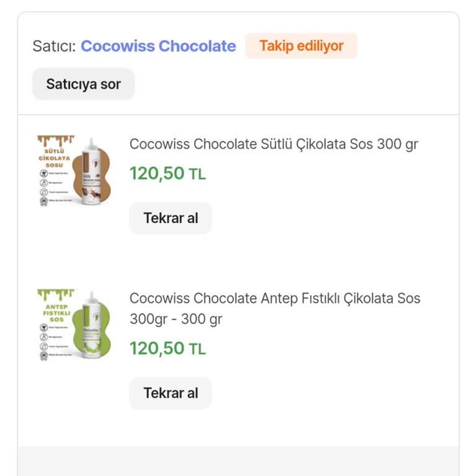The width and height of the screenshot is (476, 476).
Task: Click the top round feature icon on the pistachio image
Action: click(44, 328)
